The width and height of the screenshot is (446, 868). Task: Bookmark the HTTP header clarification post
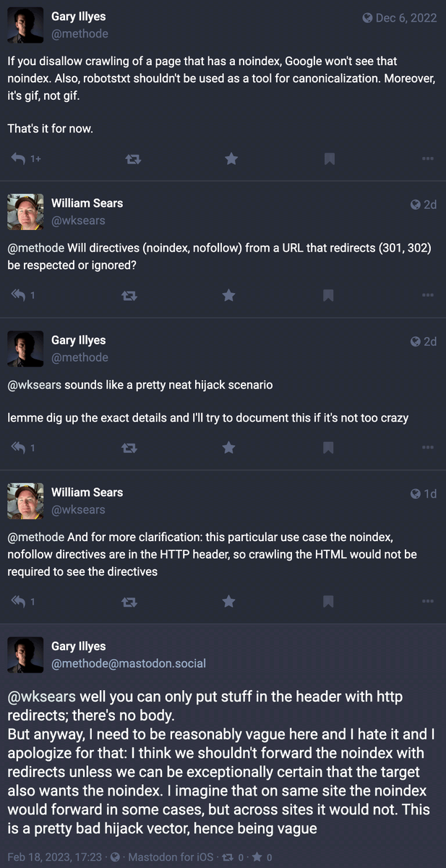coord(327,601)
